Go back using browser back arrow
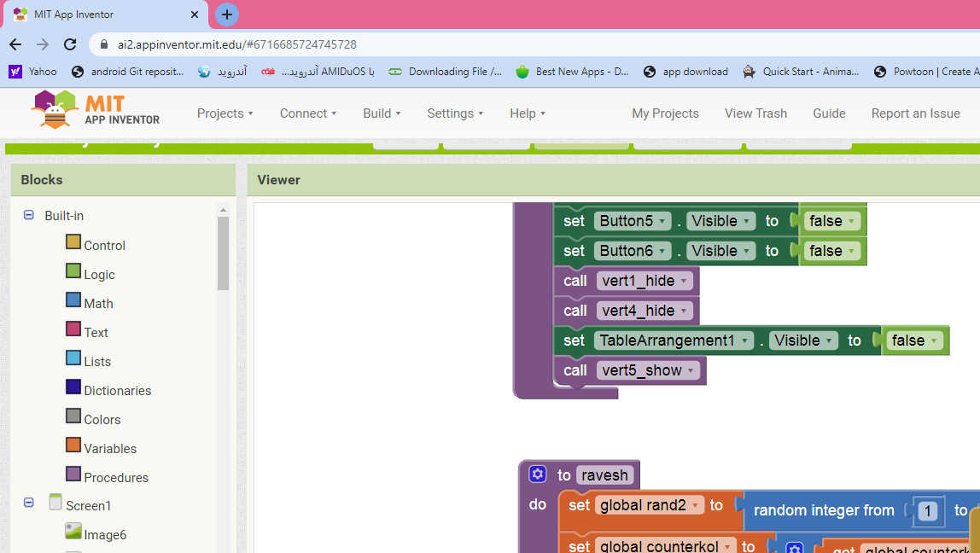980x553 pixels. coord(15,44)
